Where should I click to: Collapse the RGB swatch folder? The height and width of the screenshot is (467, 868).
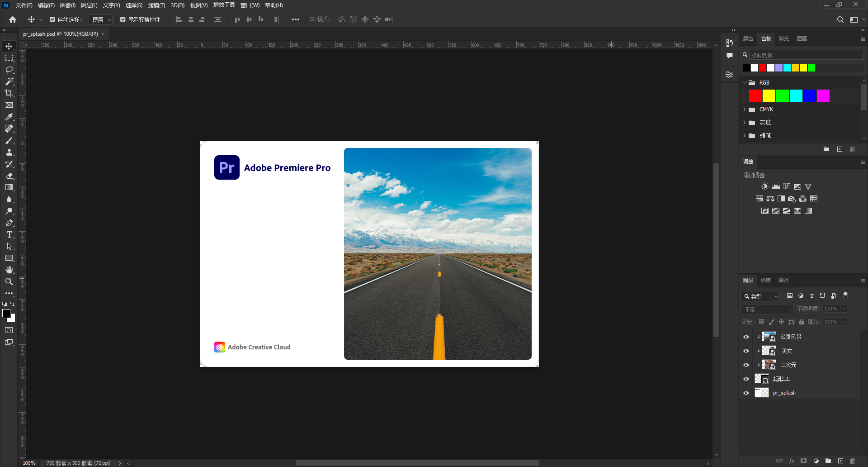pos(745,82)
